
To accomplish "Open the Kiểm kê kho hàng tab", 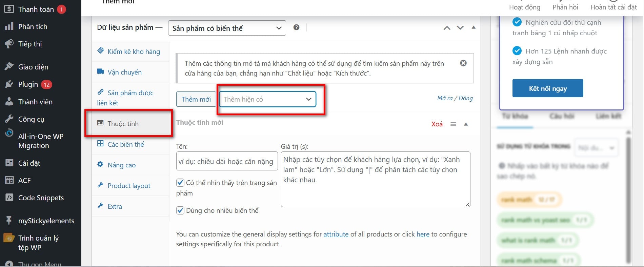I will pyautogui.click(x=130, y=52).
